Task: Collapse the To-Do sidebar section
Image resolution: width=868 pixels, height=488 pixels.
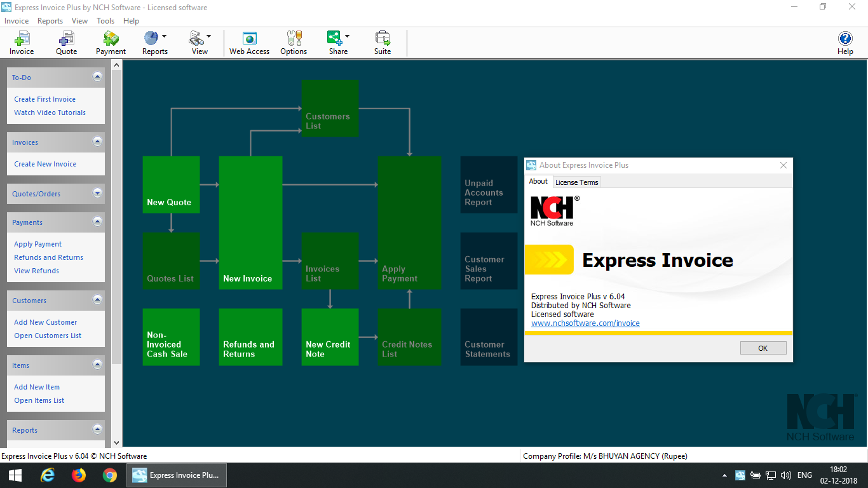Action: [97, 77]
